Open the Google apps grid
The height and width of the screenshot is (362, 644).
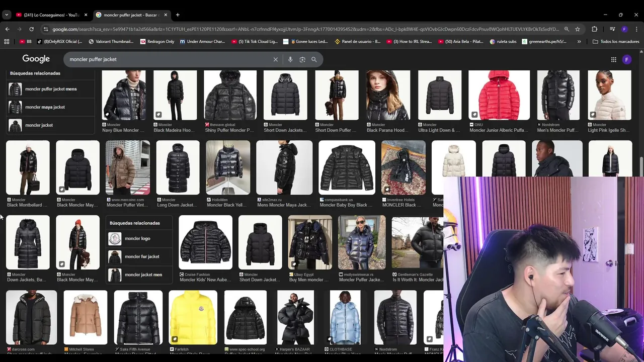tap(614, 59)
